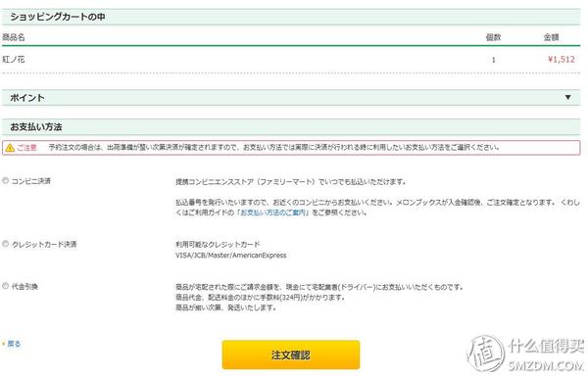Go back with the 戻る link

[14, 344]
